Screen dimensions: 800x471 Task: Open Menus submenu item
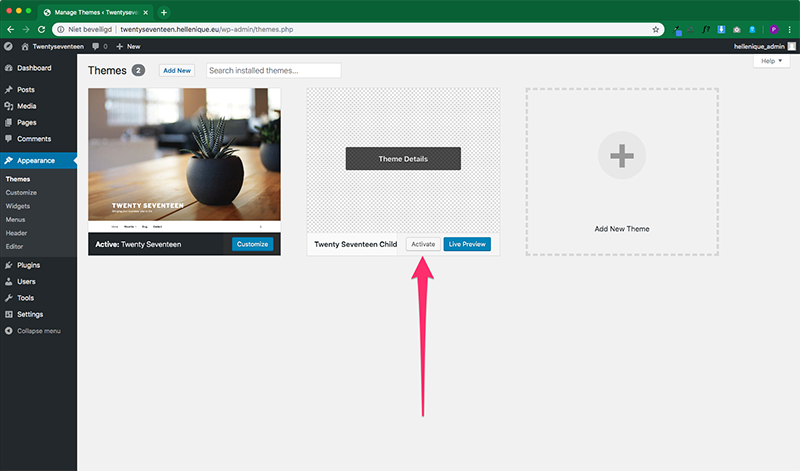15,219
